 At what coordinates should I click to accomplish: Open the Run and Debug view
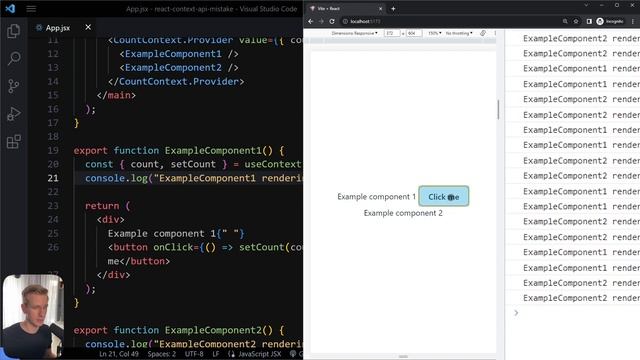pyautogui.click(x=13, y=114)
